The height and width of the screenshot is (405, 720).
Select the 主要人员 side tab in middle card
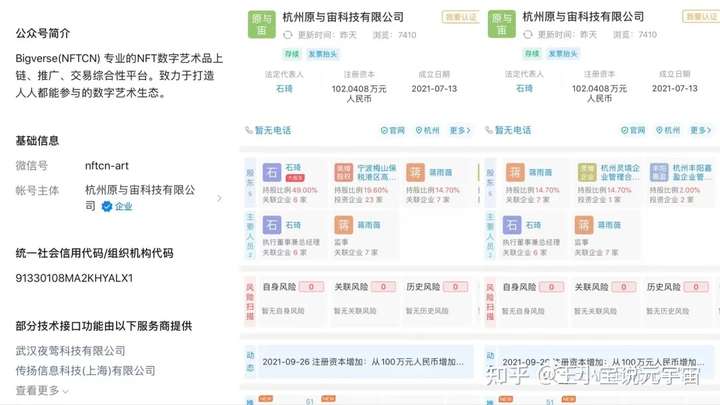click(250, 235)
